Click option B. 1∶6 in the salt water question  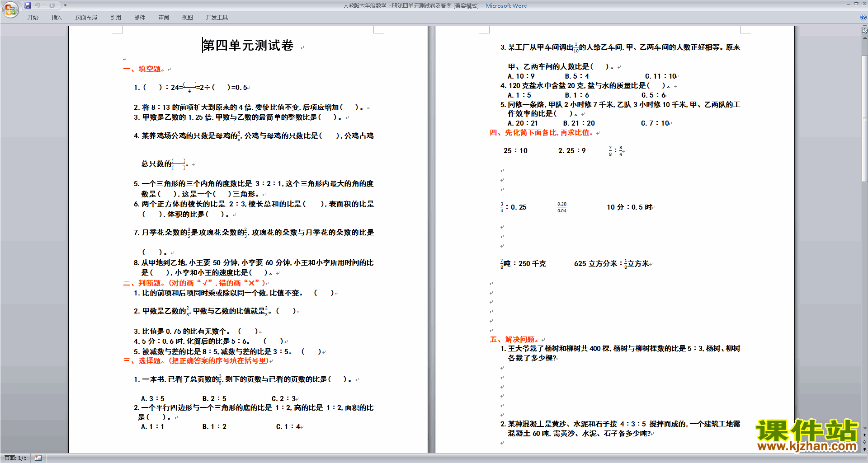click(x=577, y=95)
